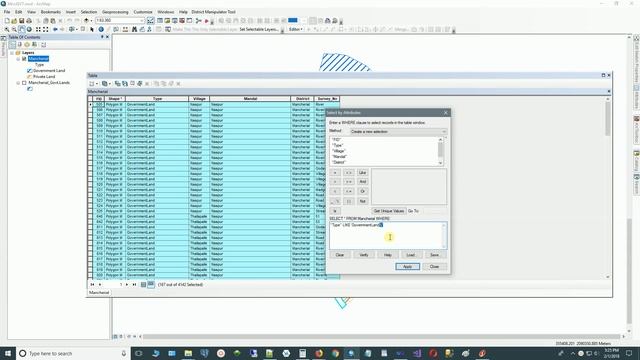Show all records view button

[x=143, y=284]
